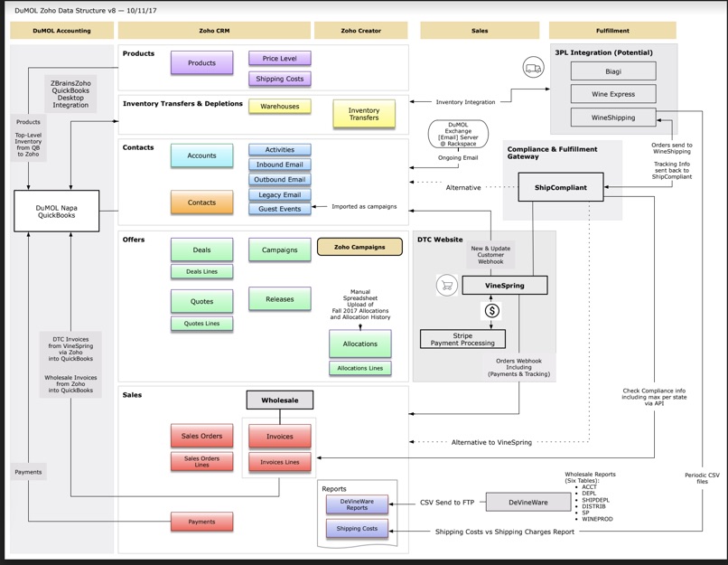The image size is (728, 565).
Task: Select the Wholesale header box
Action: 279,400
